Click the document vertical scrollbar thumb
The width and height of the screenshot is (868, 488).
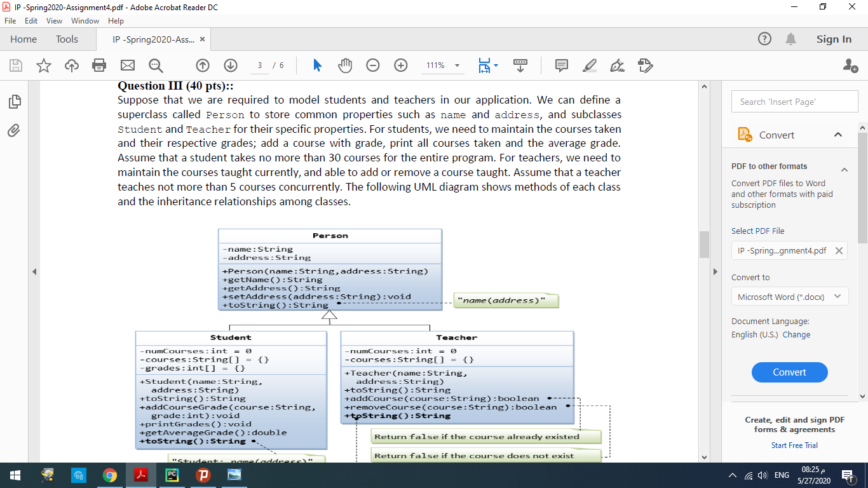click(703, 245)
